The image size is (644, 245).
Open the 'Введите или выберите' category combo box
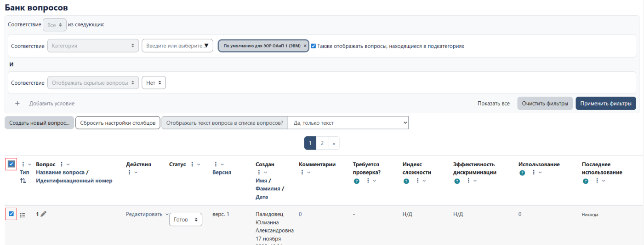[x=177, y=46]
